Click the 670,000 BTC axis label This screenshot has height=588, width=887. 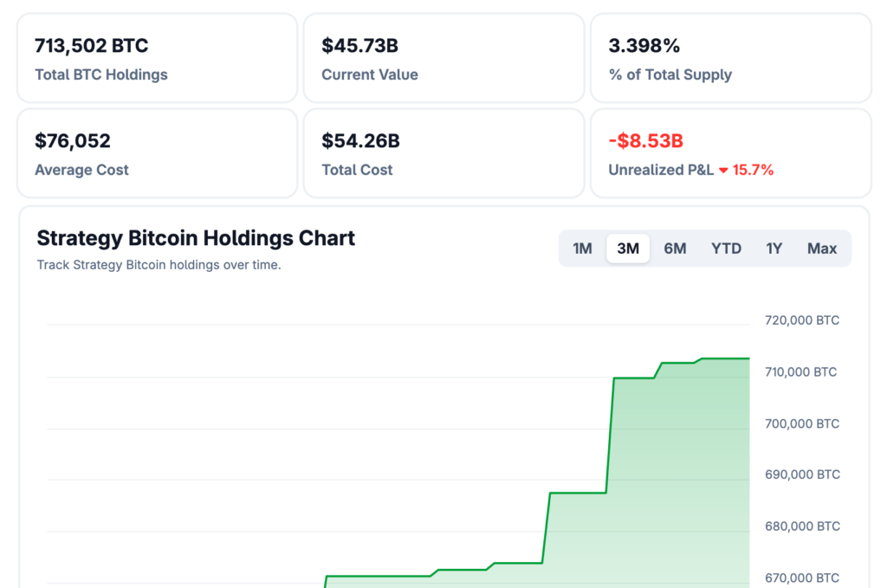(801, 578)
